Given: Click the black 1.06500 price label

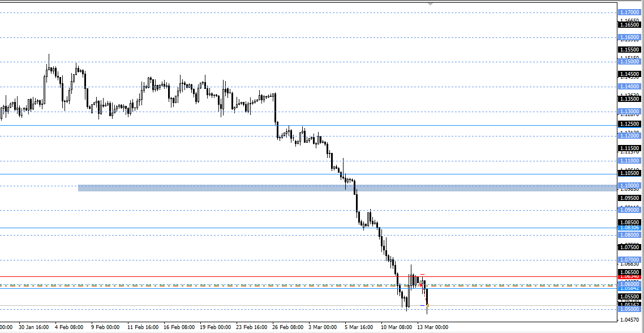Looking at the screenshot, I should pos(630,272).
